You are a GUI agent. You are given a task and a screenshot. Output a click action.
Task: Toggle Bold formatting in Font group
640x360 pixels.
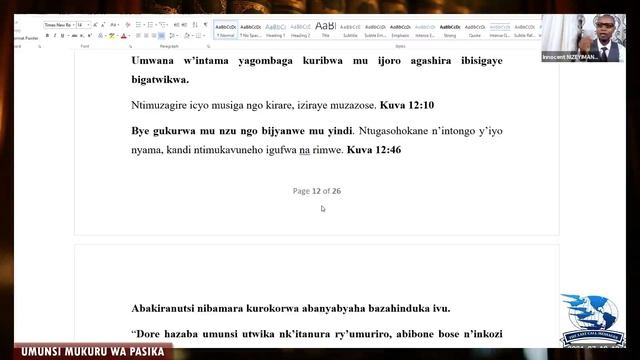47,36
